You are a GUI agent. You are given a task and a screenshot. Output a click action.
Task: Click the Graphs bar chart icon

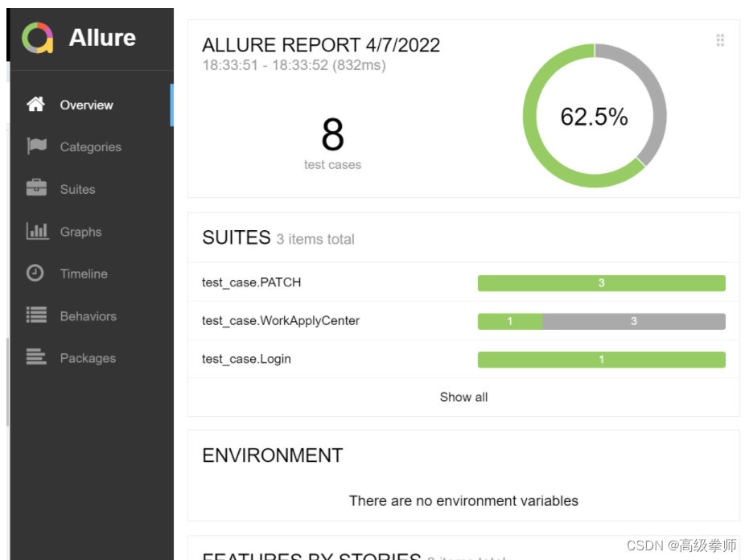[x=37, y=231]
